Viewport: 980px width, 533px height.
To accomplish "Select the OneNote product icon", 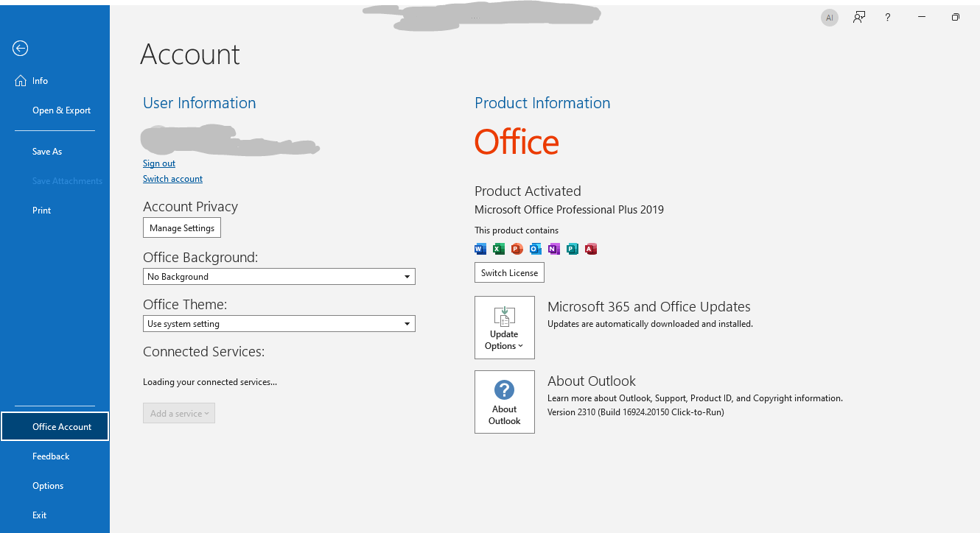I will (x=553, y=249).
